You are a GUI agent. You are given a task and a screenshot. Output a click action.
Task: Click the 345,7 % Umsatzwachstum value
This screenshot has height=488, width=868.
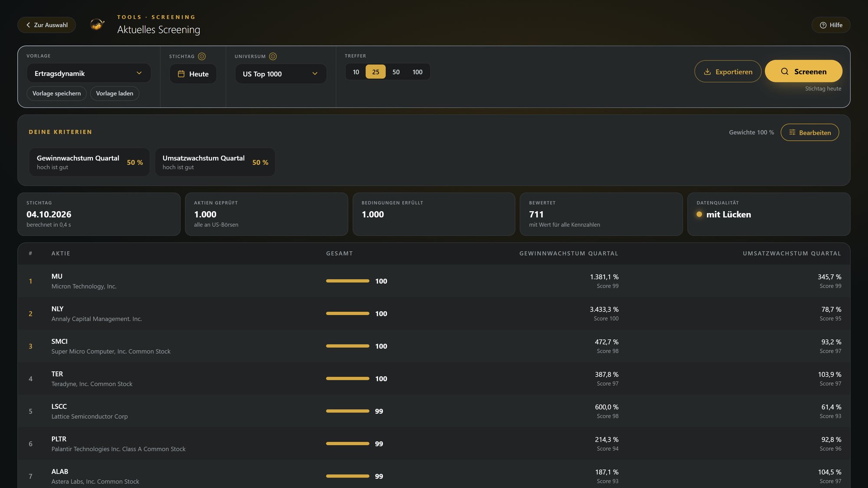(x=829, y=277)
